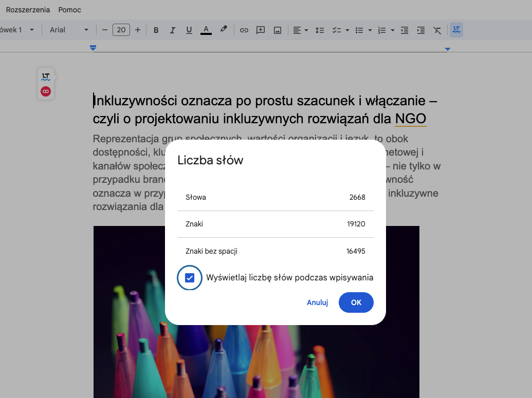Open the Arial font dropdown

pos(69,30)
